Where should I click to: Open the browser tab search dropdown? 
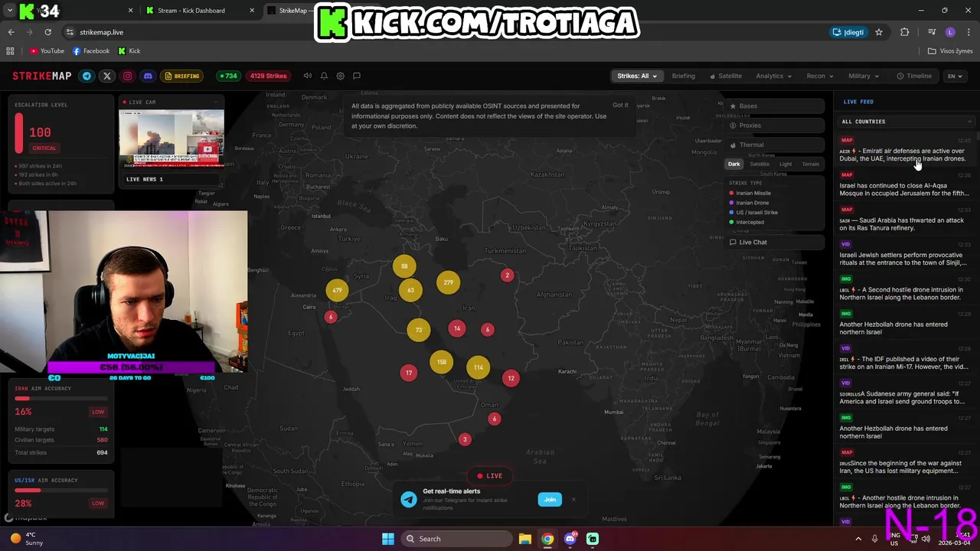coord(10,11)
